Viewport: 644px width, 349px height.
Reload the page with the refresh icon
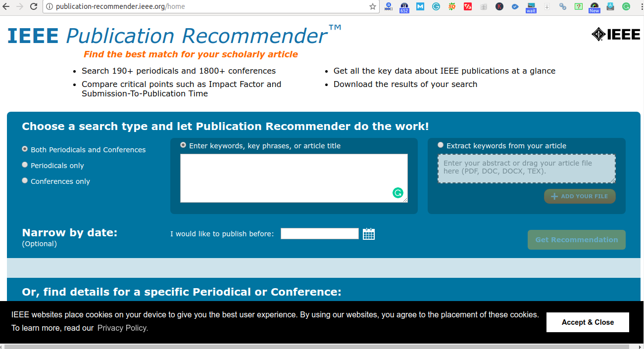point(34,6)
